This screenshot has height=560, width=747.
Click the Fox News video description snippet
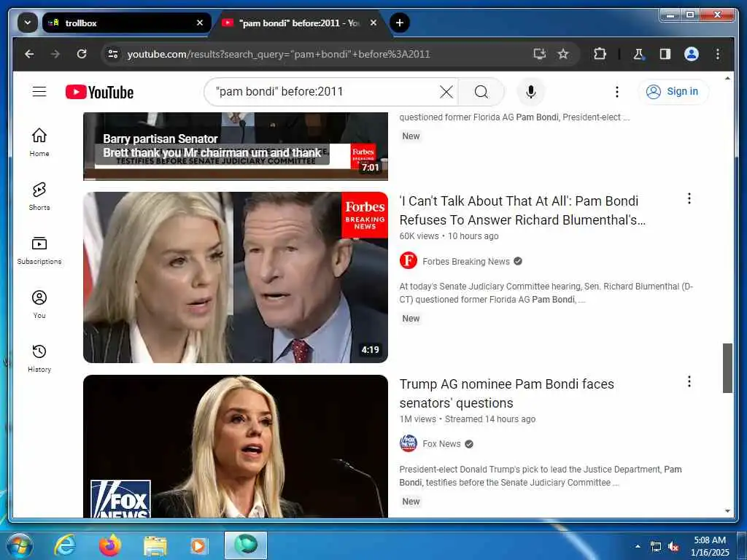(x=541, y=475)
